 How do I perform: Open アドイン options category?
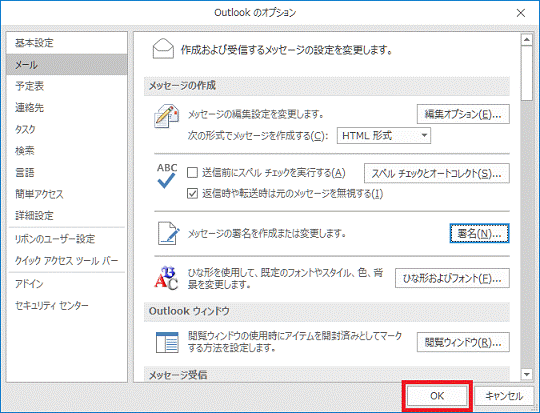pyautogui.click(x=67, y=284)
